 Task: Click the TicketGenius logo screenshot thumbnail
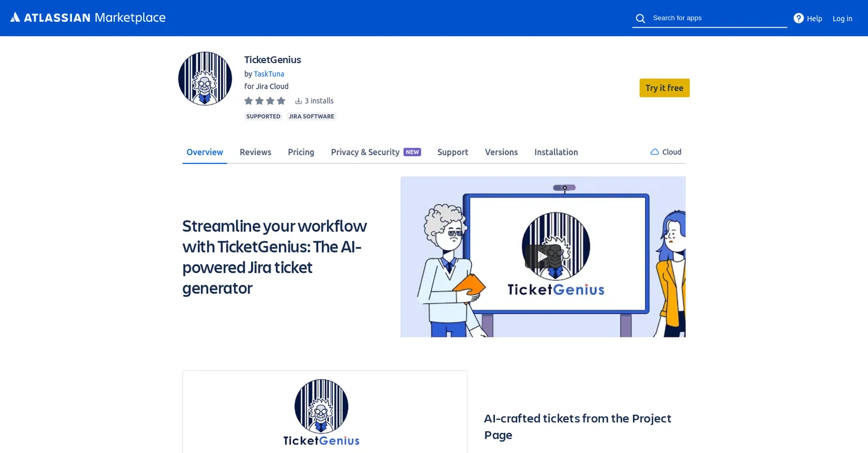click(325, 412)
